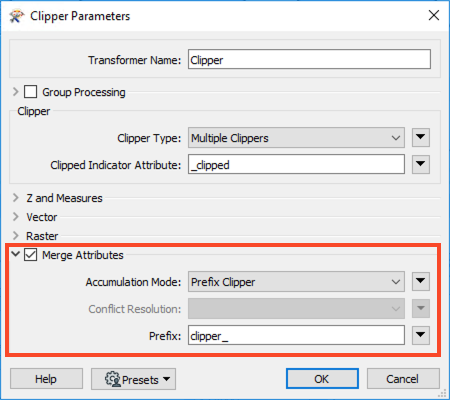Expand the Group Processing section

(x=15, y=92)
